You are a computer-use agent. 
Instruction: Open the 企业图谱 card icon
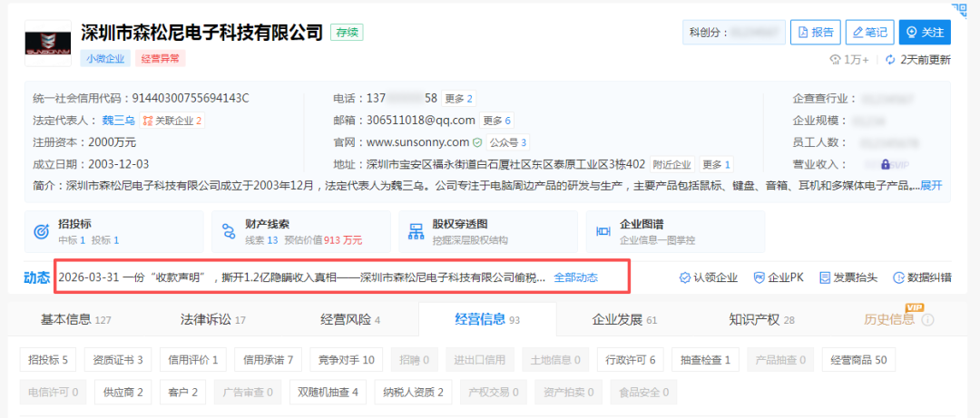coord(603,232)
